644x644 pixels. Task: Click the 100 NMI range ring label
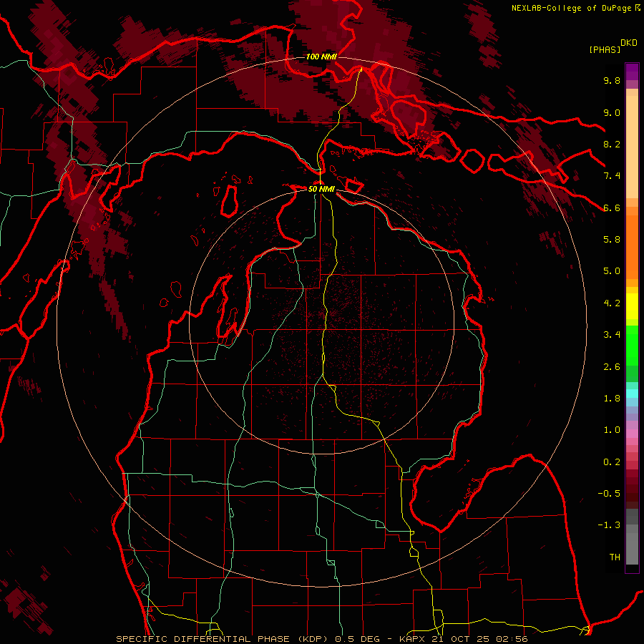point(321,57)
